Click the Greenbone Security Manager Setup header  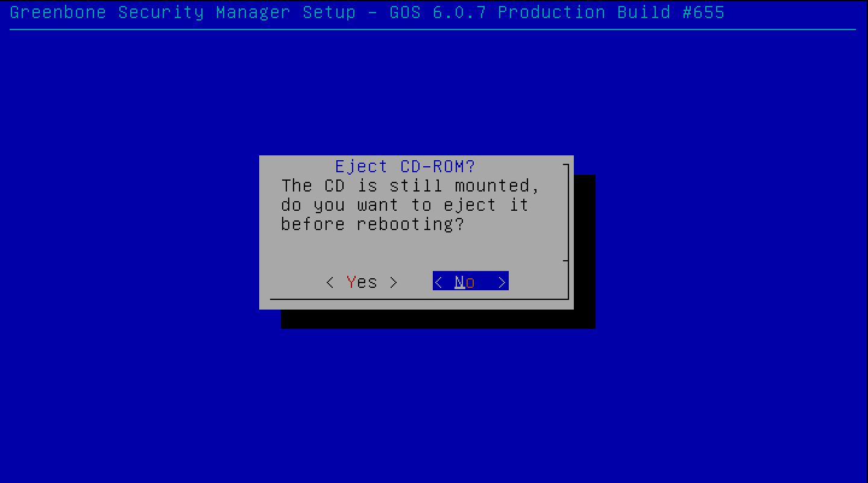(183, 13)
